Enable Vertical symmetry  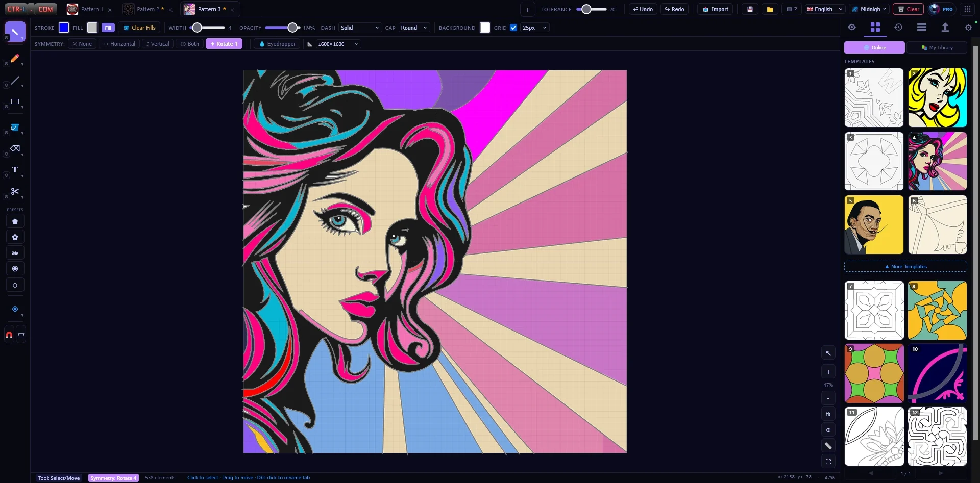[x=158, y=44]
